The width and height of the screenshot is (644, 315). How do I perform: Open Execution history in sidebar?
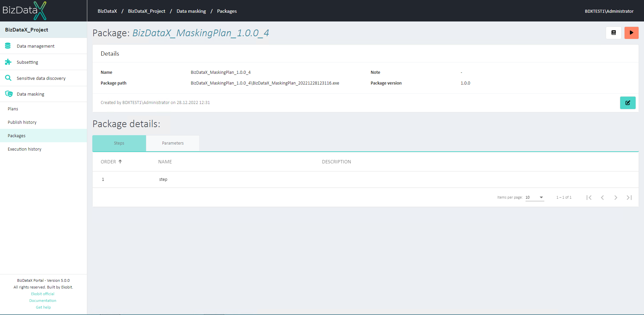coord(44,149)
